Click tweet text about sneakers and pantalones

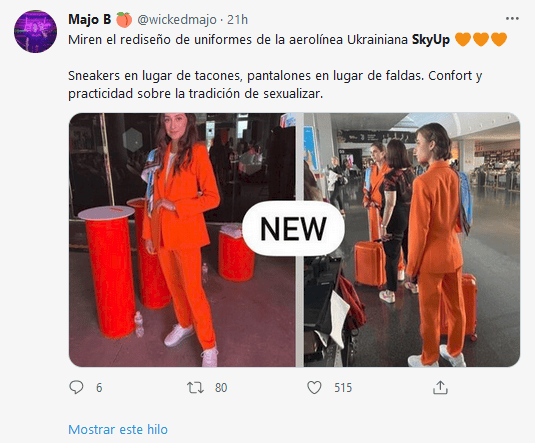275,84
